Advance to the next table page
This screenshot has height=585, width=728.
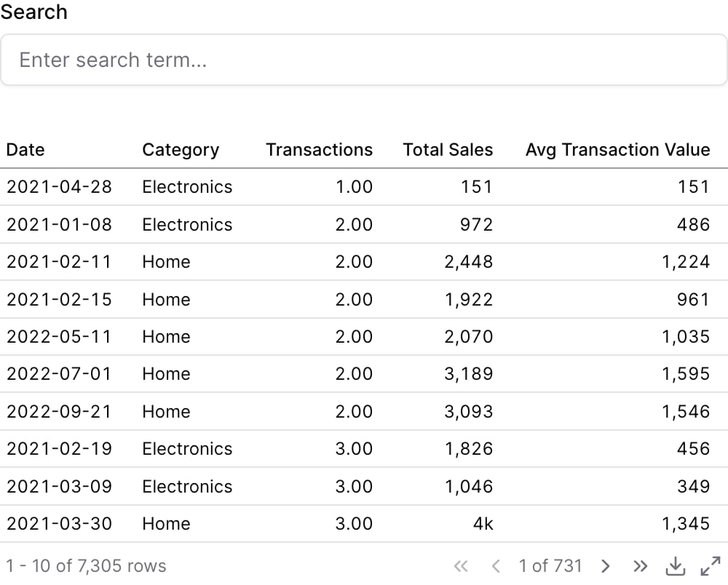coord(605,566)
